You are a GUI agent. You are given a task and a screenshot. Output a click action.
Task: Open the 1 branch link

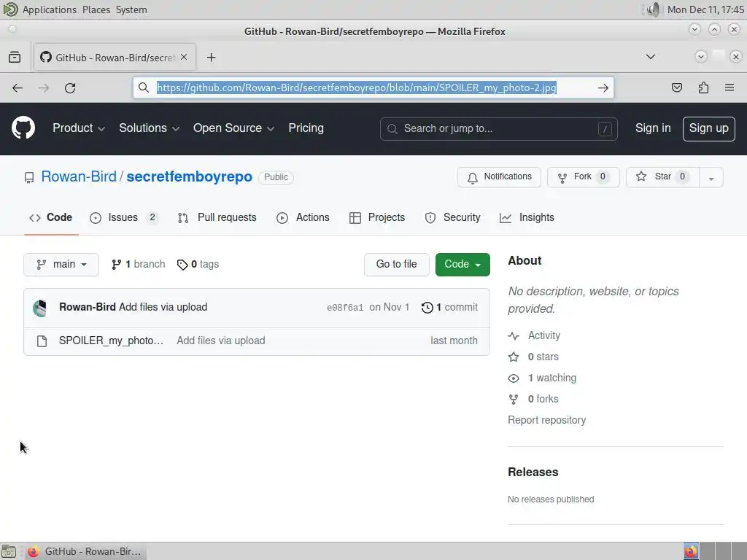click(x=138, y=264)
